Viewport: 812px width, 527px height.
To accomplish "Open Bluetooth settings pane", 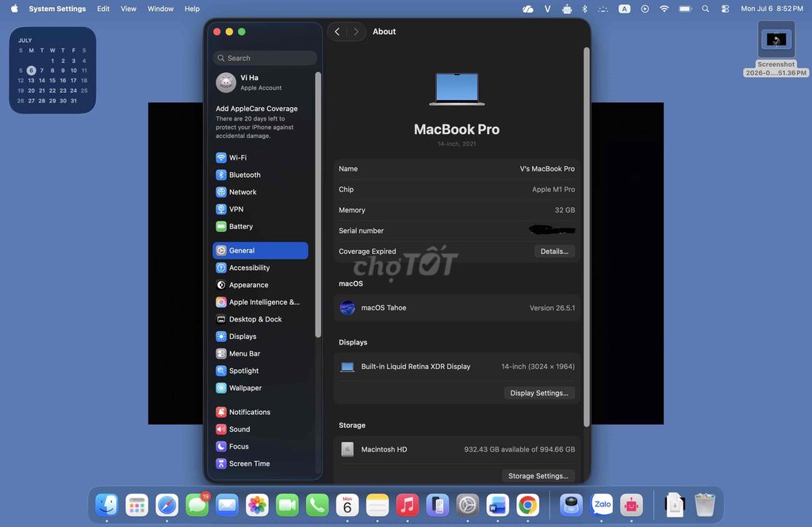I will [x=260, y=175].
